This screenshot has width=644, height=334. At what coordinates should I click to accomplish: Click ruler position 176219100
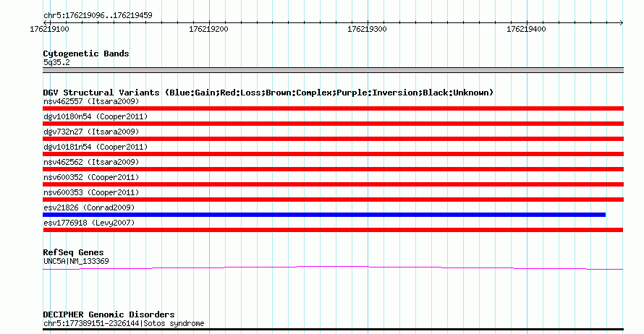tap(49, 29)
